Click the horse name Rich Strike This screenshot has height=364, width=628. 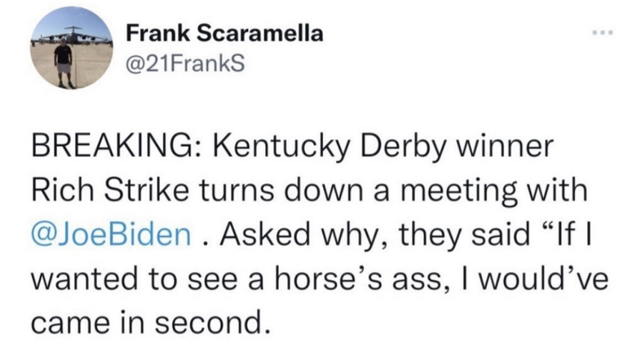point(110,191)
